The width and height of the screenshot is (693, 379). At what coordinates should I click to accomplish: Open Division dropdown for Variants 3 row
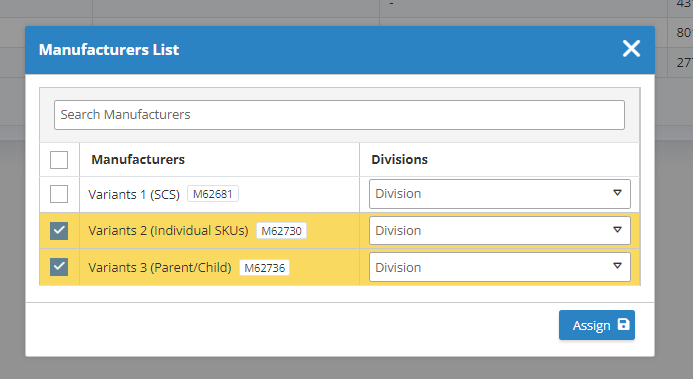(499, 267)
